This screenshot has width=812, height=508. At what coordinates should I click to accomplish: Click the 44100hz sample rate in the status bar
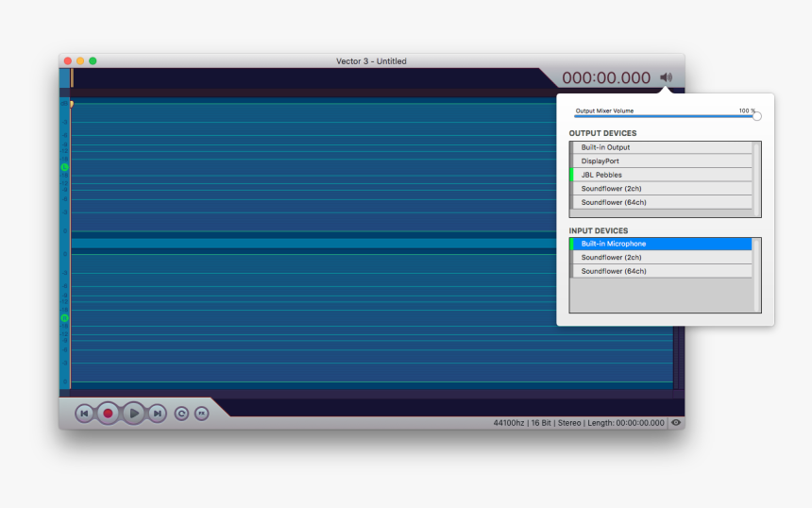click(x=509, y=423)
